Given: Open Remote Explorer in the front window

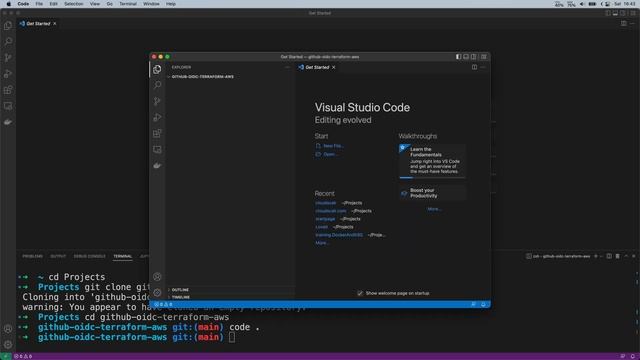Looking at the screenshot, I should [x=157, y=149].
